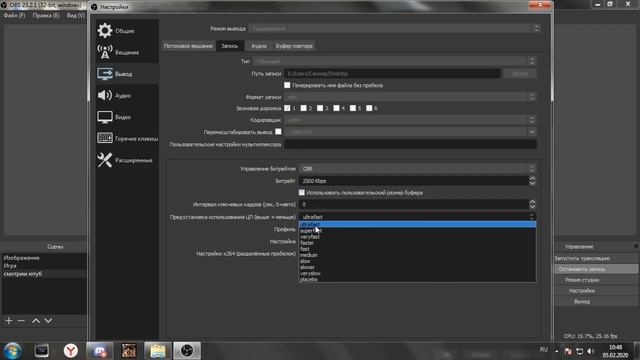
Task: Click the flag notification tray icon
Action: pyautogui.click(x=568, y=351)
